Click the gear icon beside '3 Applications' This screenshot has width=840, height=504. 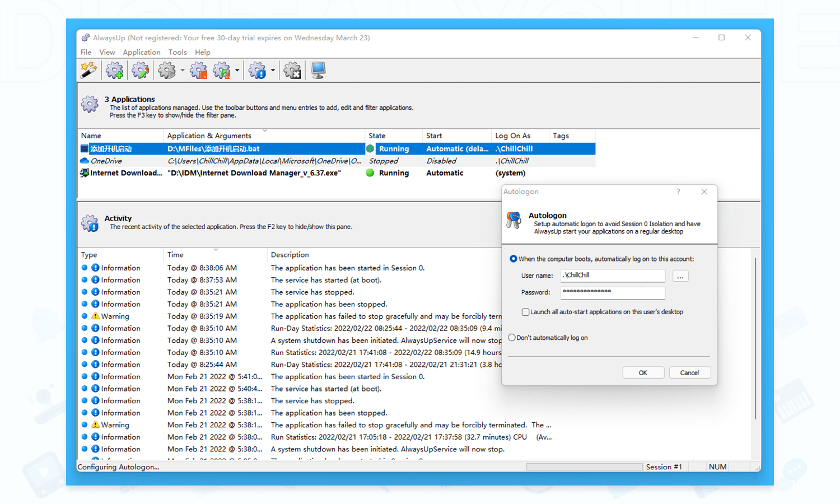point(90,104)
